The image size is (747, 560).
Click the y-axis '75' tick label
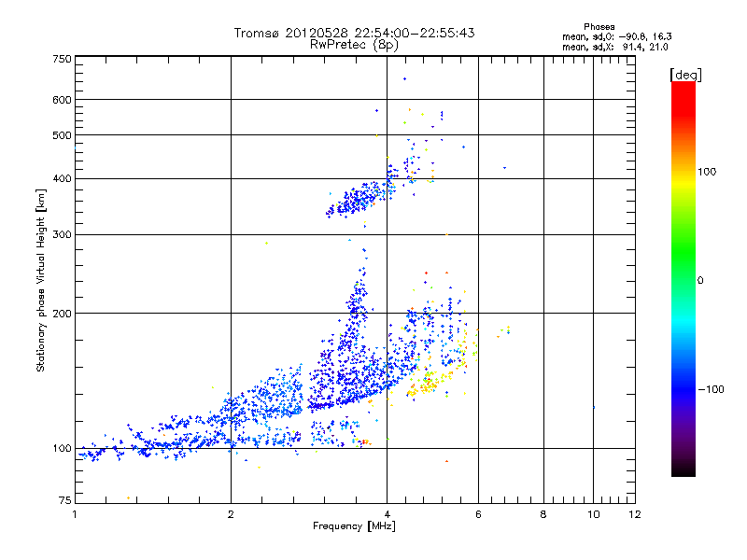(65, 500)
